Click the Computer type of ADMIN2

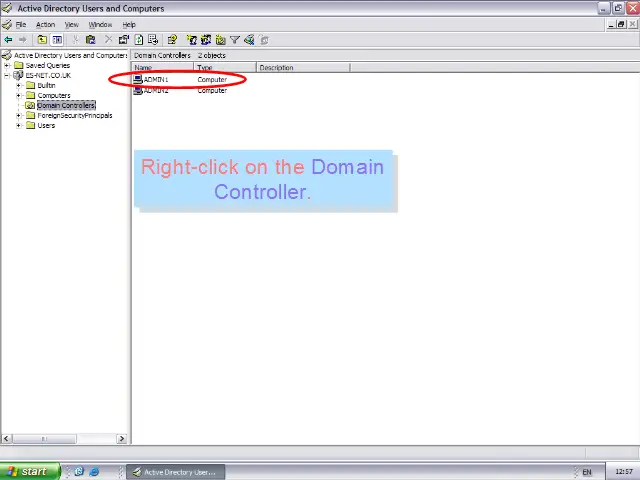[x=212, y=91]
